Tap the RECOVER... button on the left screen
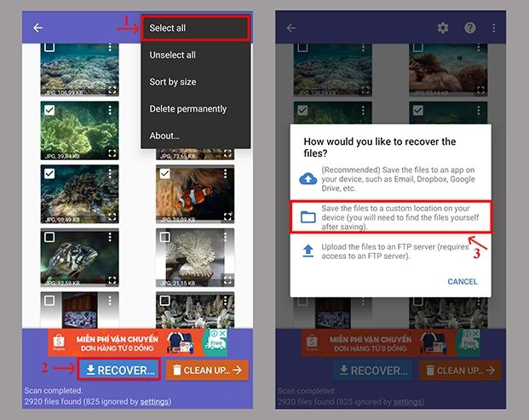Screen dimensions: 529x420 pos(119,370)
